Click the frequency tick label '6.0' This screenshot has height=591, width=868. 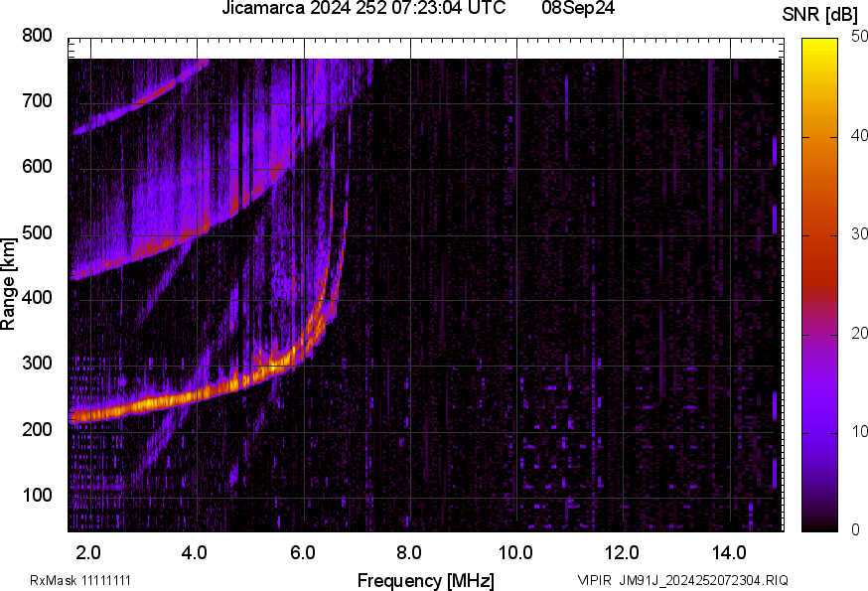[302, 553]
